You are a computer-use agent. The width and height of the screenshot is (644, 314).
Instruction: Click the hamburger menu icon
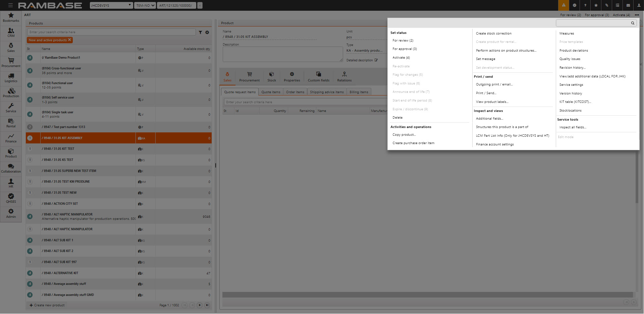10,5
